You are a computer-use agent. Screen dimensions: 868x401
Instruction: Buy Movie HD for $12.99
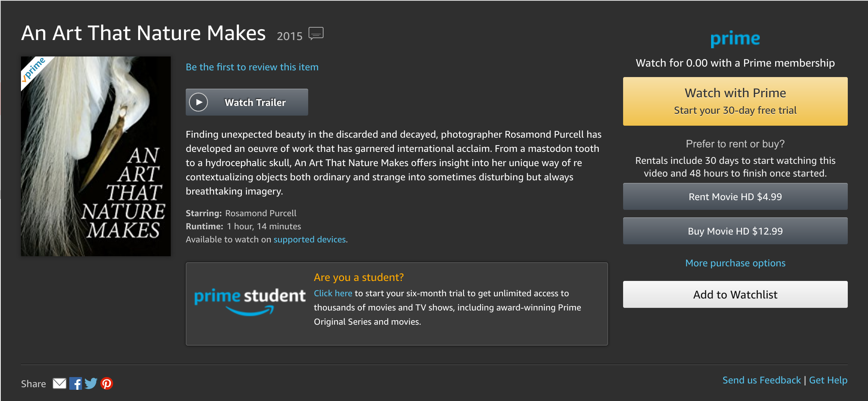(x=735, y=231)
